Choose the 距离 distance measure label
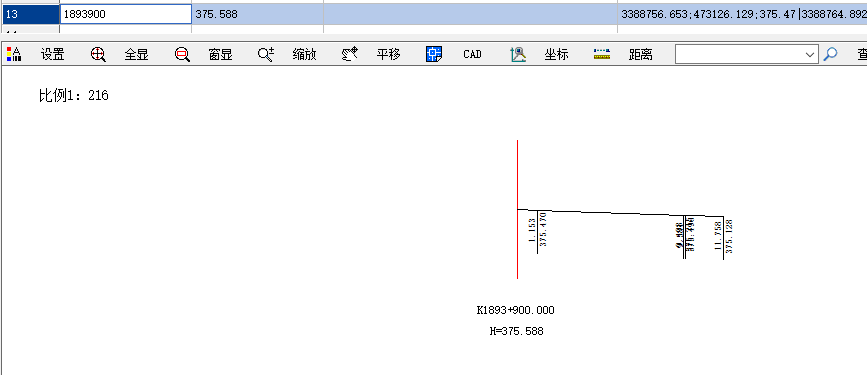The image size is (867, 375). [641, 54]
